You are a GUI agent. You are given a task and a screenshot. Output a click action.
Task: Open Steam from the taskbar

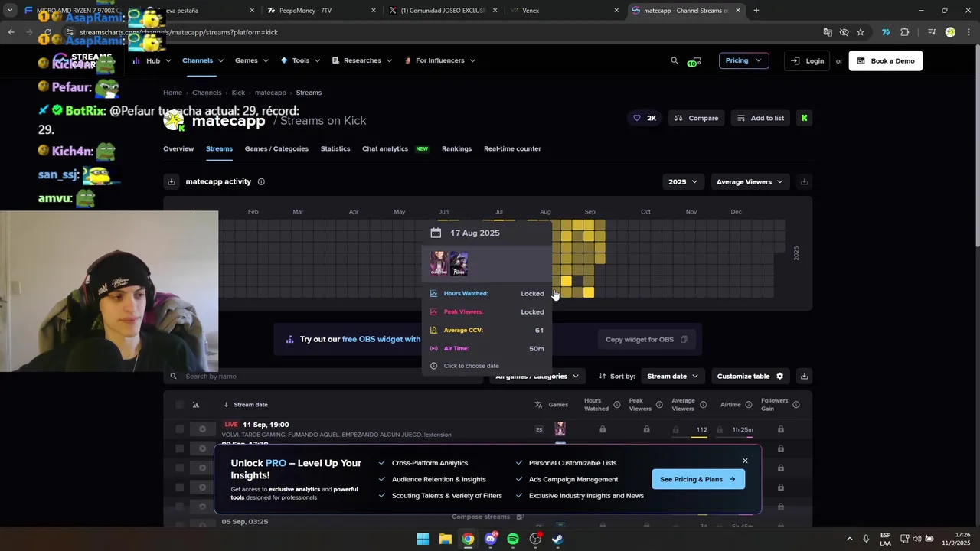coord(558,539)
